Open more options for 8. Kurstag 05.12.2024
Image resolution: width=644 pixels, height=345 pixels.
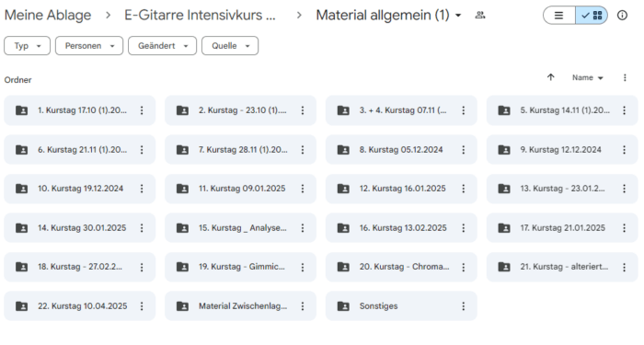tap(464, 150)
